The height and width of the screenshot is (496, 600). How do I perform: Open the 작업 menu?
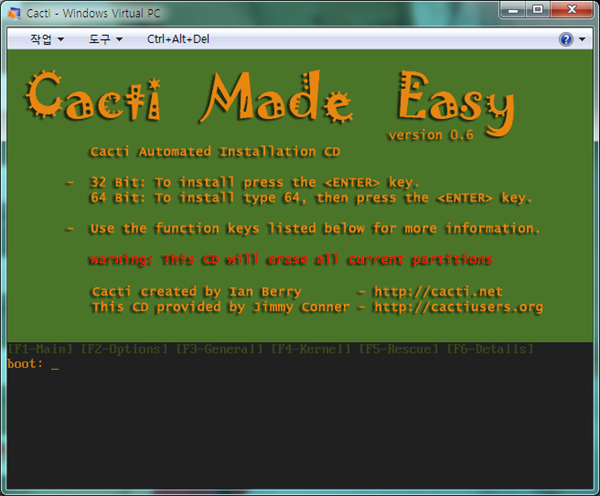click(47, 39)
